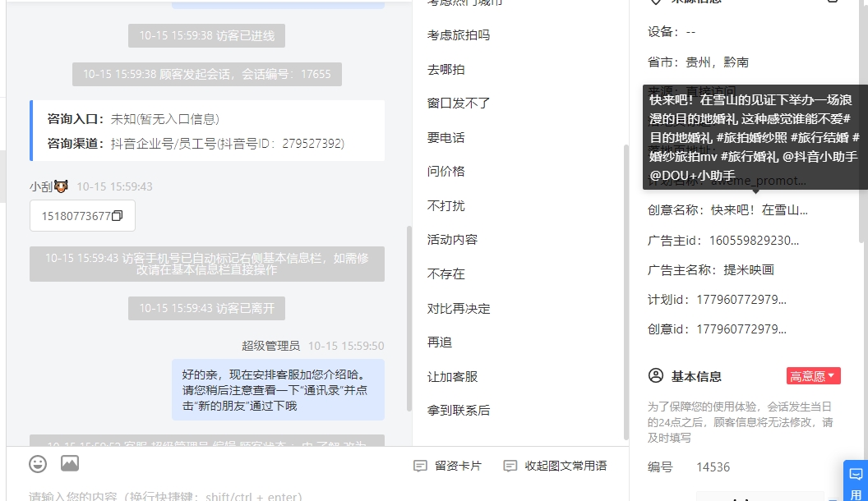Select quick phrase 活动内容

pos(452,240)
